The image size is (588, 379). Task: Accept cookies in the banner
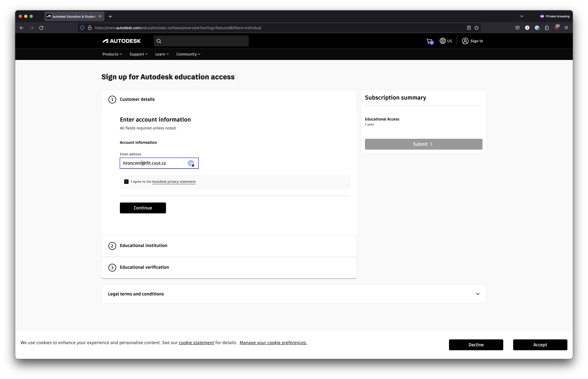point(540,345)
